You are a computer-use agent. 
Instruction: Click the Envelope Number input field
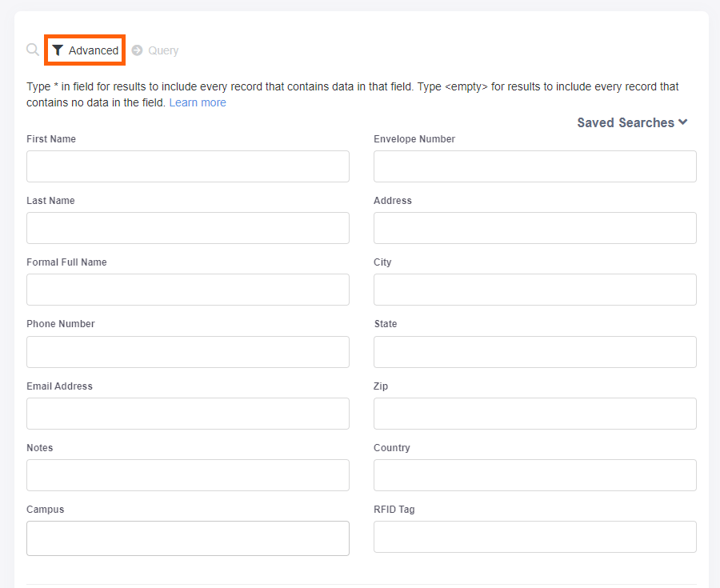(x=534, y=166)
